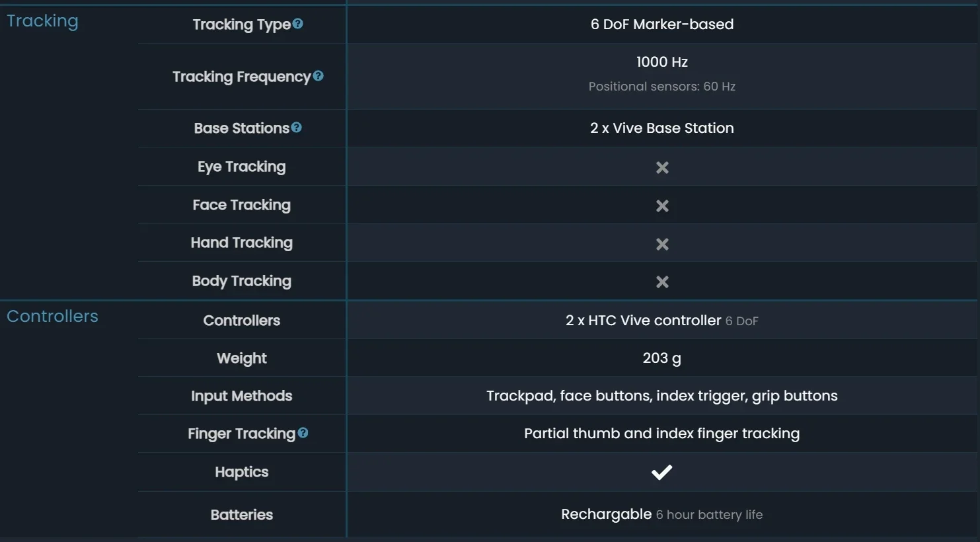Click the Rechargable battery value
This screenshot has height=542, width=980.
(606, 514)
